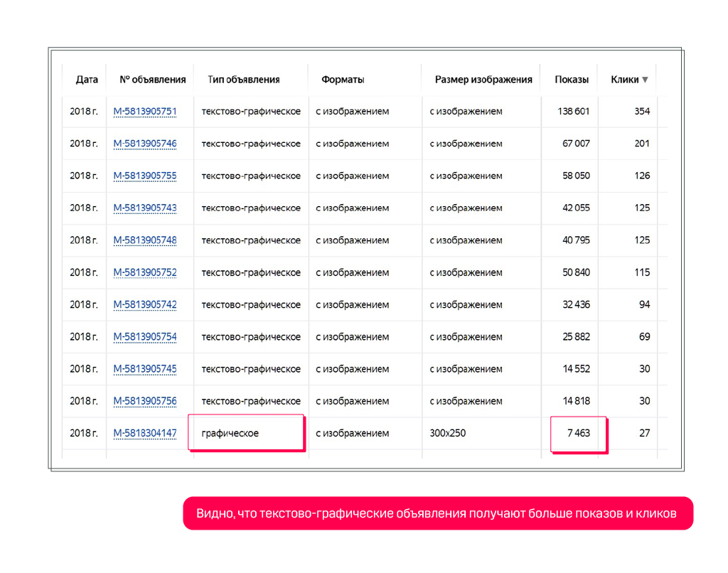Click ad number M-5813905754

coord(145,337)
